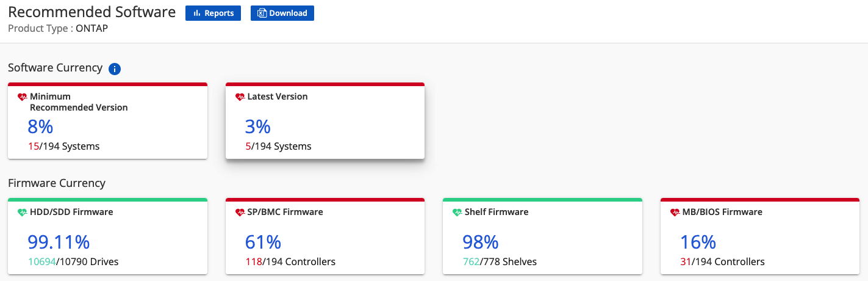Open the 118 controllers count in SP/BMC Firmware
Viewport: 868px width, 281px height.
pyautogui.click(x=253, y=262)
